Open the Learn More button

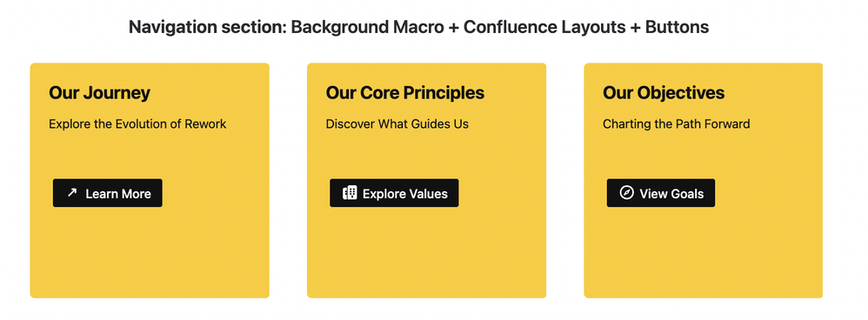107,193
